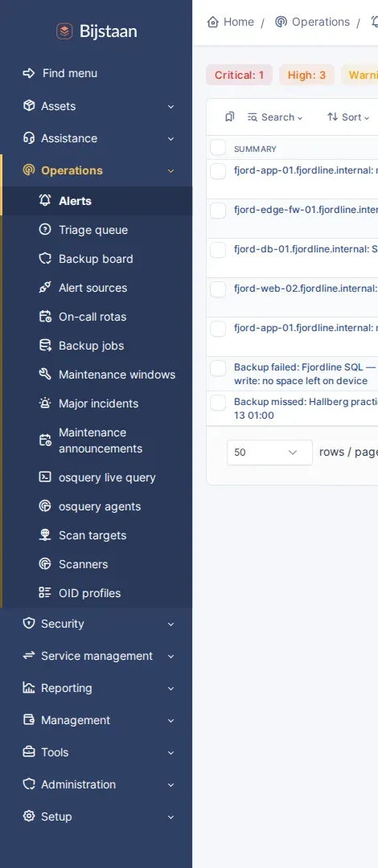Click the Alerts bell icon in sidebar

(x=45, y=200)
